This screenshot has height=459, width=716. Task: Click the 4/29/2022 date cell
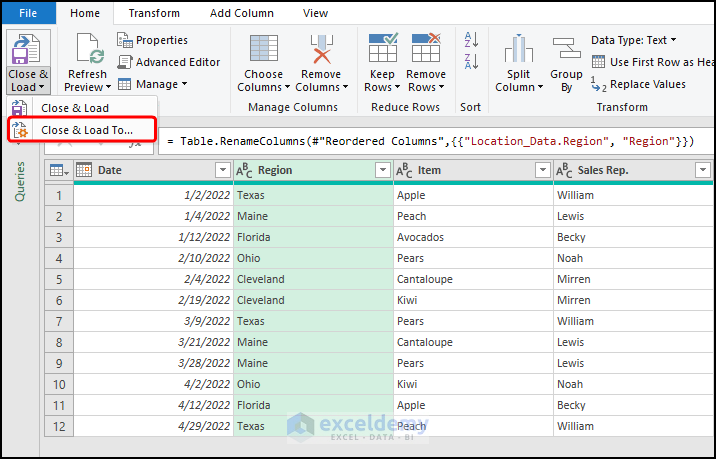click(153, 426)
